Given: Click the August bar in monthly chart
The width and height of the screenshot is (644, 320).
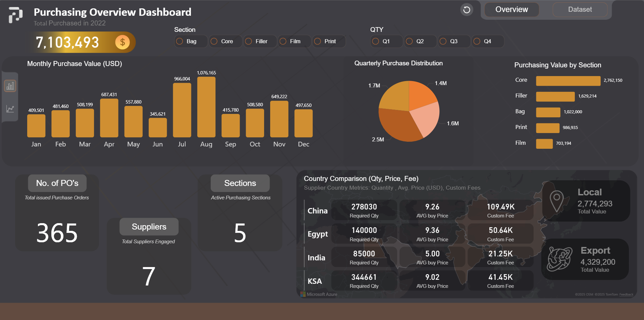Looking at the screenshot, I should tap(206, 107).
